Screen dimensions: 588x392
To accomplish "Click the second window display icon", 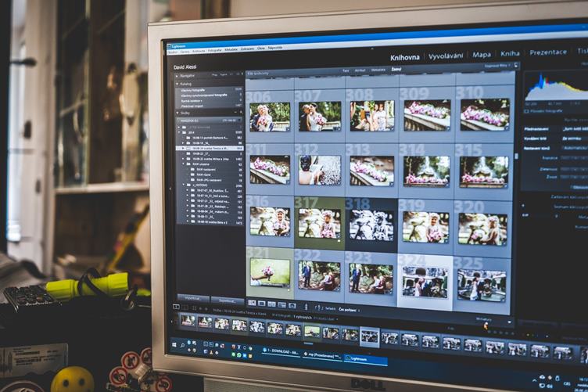I will point(185,307).
